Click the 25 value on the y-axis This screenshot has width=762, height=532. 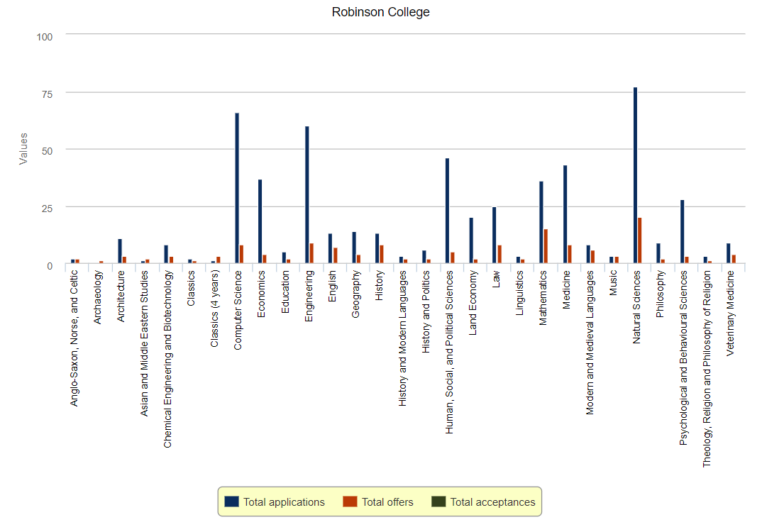(x=47, y=209)
